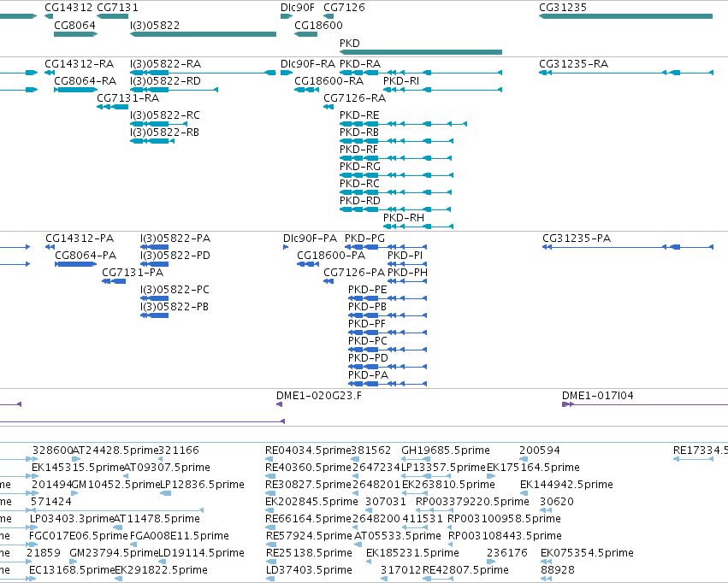The height and width of the screenshot is (583, 728).
Task: Click the CG14312-RA transcript label
Action: [x=79, y=63]
